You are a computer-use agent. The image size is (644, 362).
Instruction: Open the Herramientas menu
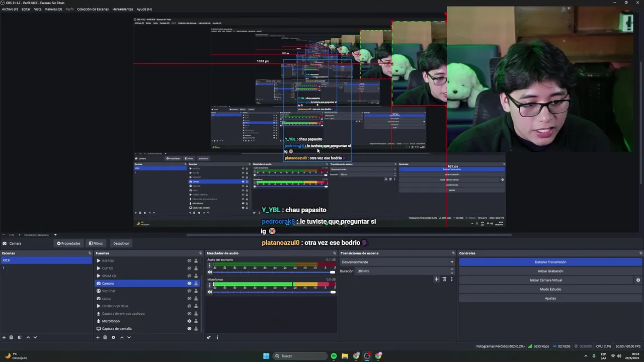click(x=123, y=9)
